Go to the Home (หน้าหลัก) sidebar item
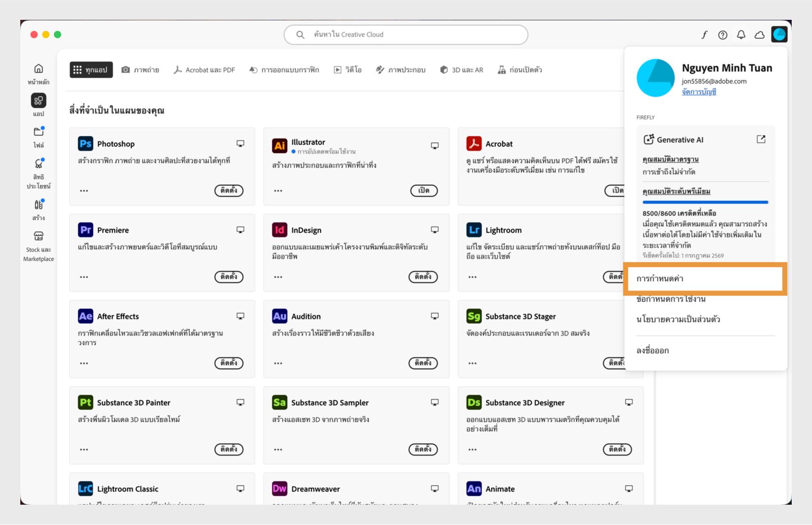The height and width of the screenshot is (525, 812). pos(39,74)
